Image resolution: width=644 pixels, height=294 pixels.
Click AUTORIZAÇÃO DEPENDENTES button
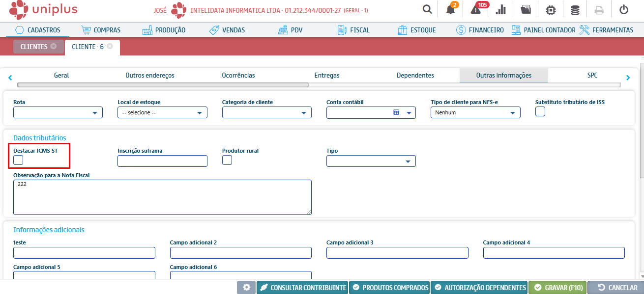click(479, 288)
